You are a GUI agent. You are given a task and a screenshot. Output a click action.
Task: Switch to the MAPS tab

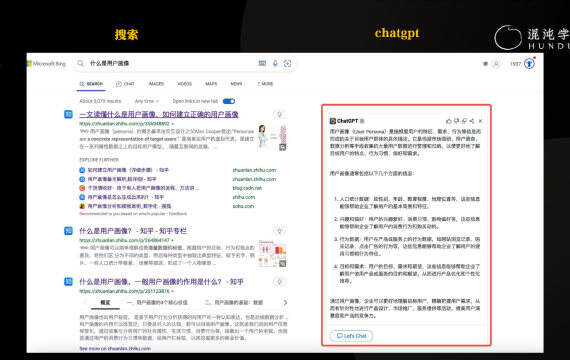[211, 84]
